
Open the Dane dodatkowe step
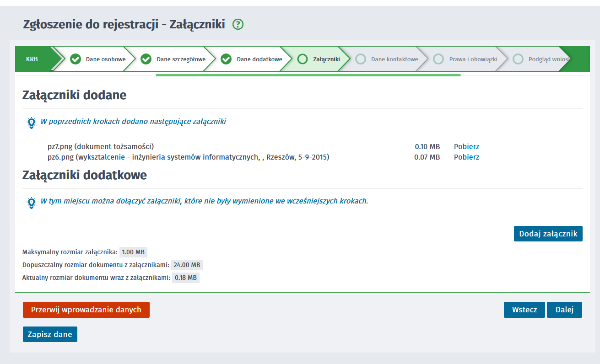[259, 59]
